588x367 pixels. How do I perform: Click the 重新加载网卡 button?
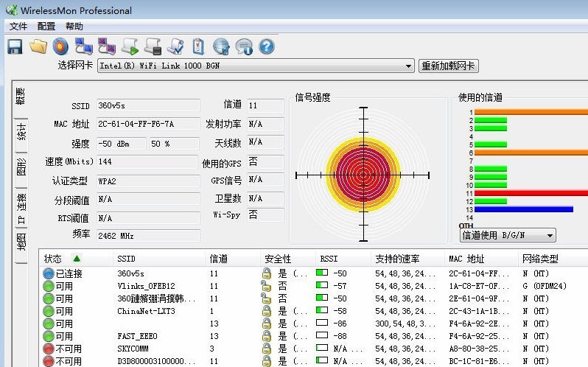449,66
